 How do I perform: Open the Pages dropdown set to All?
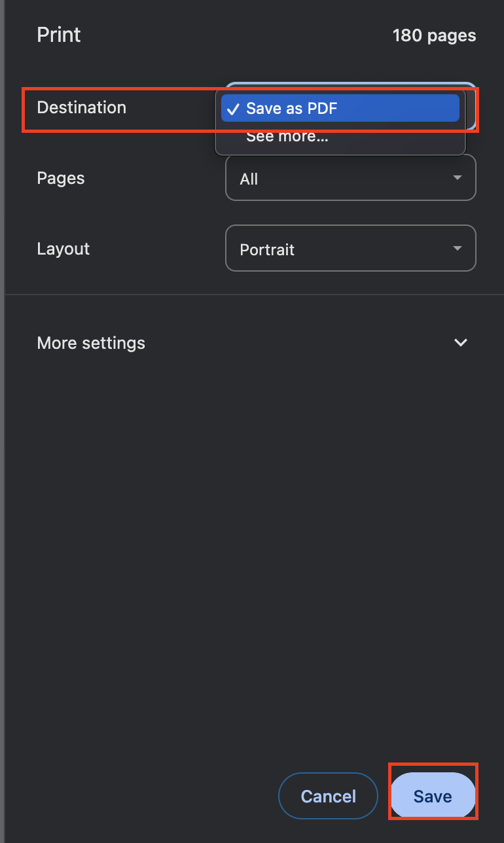(x=350, y=178)
